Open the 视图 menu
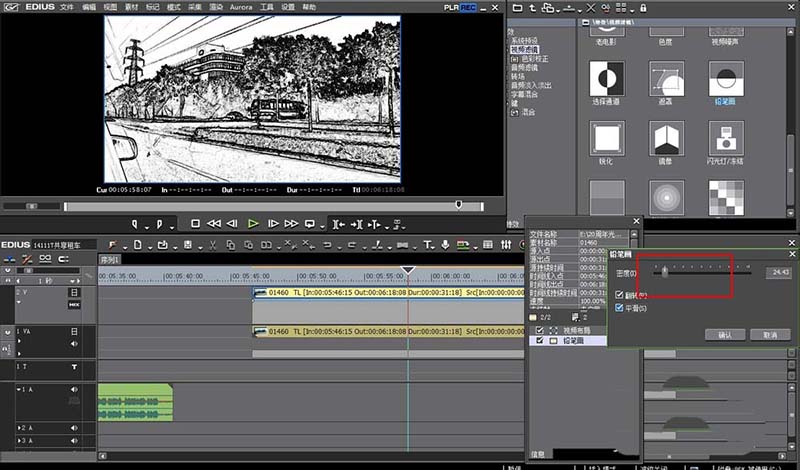 click(110, 7)
